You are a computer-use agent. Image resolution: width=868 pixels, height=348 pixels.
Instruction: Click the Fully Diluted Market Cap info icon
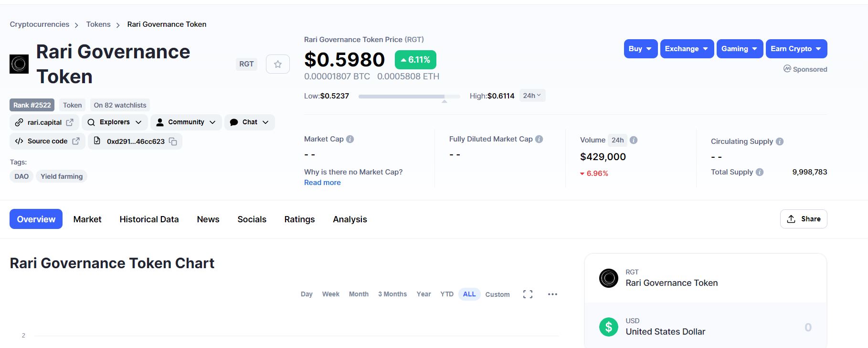(539, 139)
